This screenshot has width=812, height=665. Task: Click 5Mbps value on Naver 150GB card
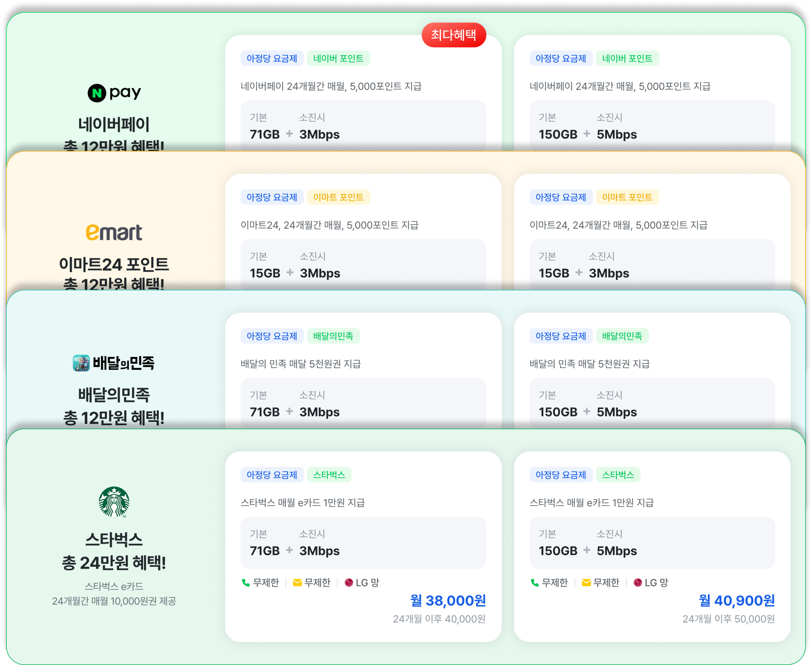tap(617, 134)
